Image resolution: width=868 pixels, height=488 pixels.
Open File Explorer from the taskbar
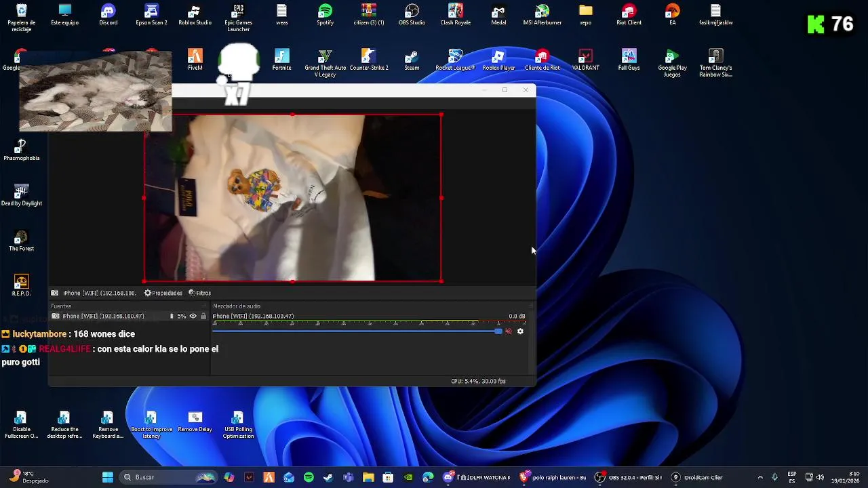[368, 477]
